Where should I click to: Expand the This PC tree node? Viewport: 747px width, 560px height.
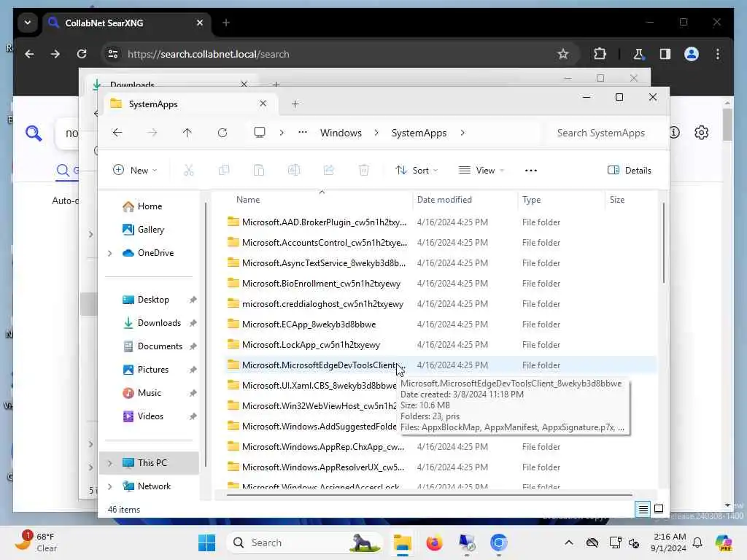pos(110,463)
